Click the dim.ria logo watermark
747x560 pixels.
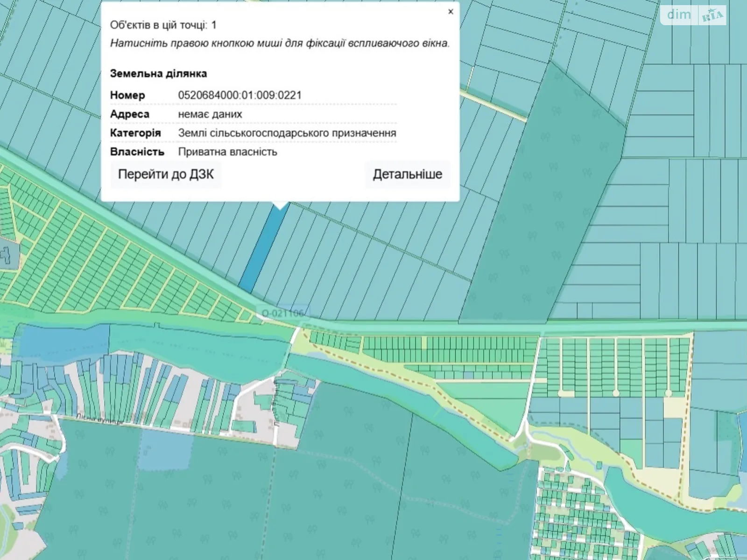click(x=694, y=15)
